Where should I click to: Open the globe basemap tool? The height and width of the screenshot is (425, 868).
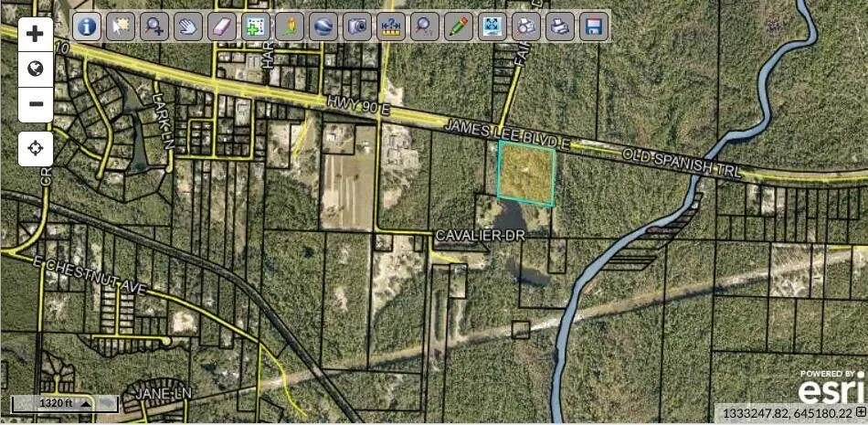(323, 27)
